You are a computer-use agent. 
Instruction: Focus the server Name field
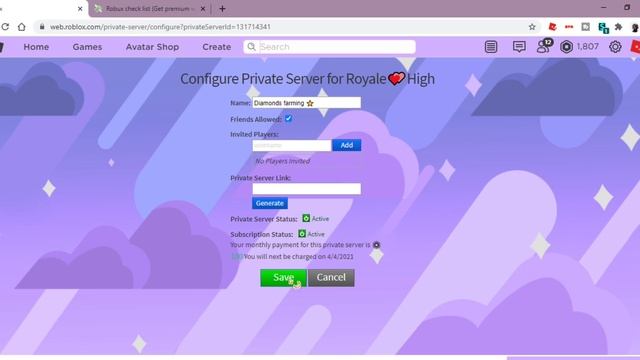point(307,103)
